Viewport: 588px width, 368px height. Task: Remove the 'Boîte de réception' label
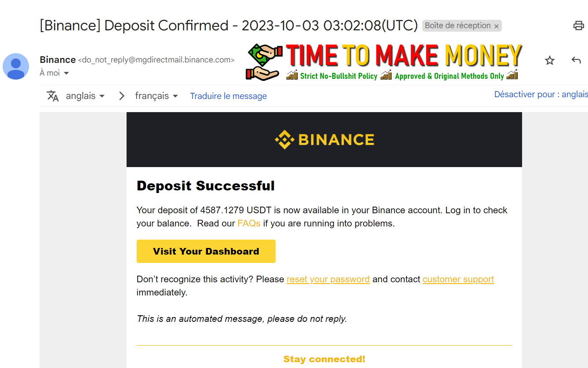pos(497,26)
